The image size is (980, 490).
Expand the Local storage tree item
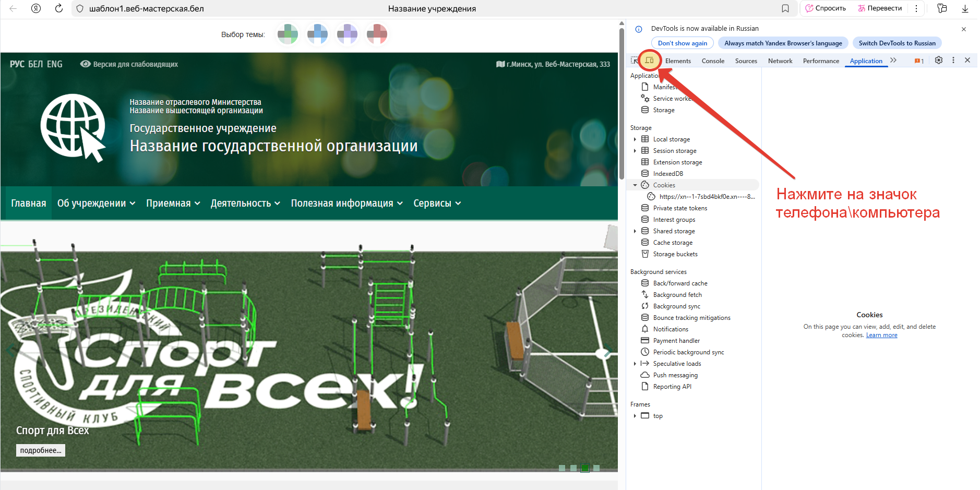[x=635, y=139]
